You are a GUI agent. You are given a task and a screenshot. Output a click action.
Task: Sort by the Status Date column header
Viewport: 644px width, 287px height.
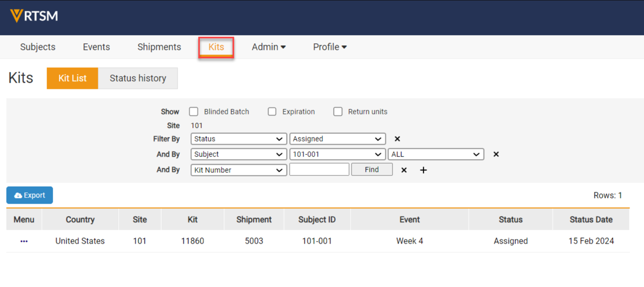[x=591, y=220]
